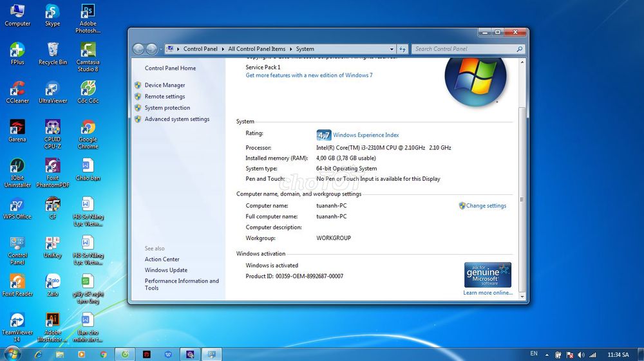Select the Cốc Cốc browser icon
The width and height of the screenshot is (644, 361).
coord(88,92)
